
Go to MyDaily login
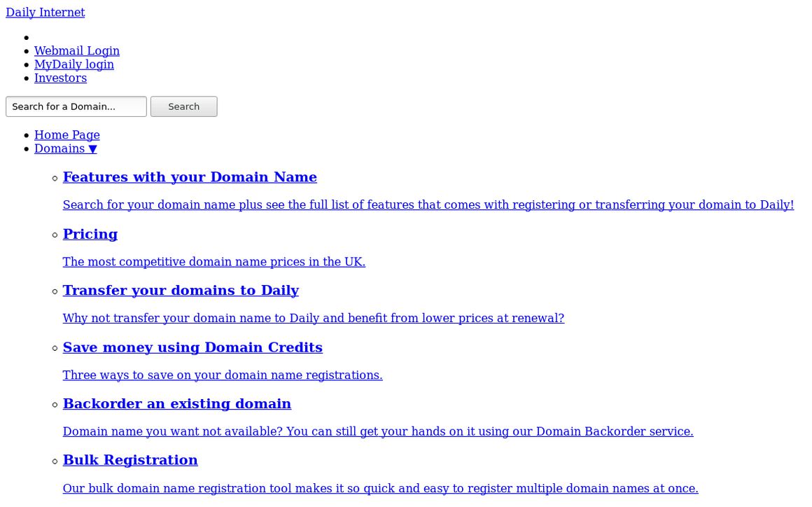(74, 64)
